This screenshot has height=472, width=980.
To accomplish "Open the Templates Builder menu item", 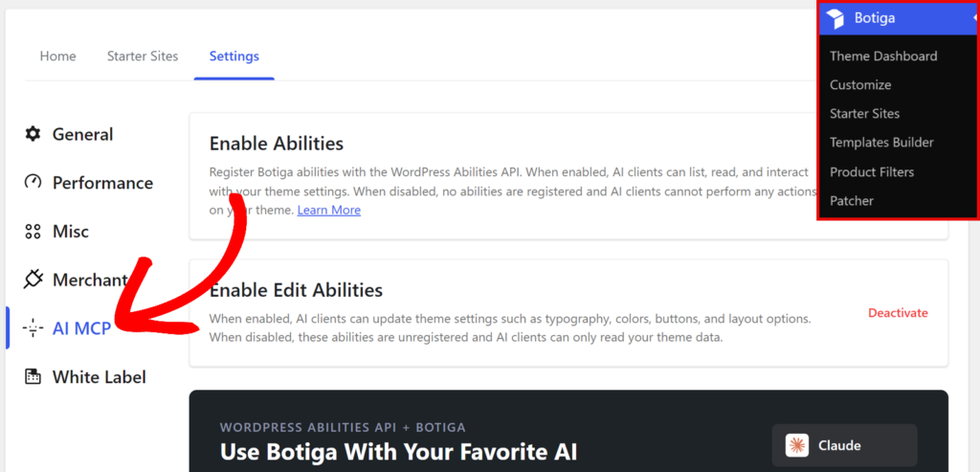I will point(881,143).
